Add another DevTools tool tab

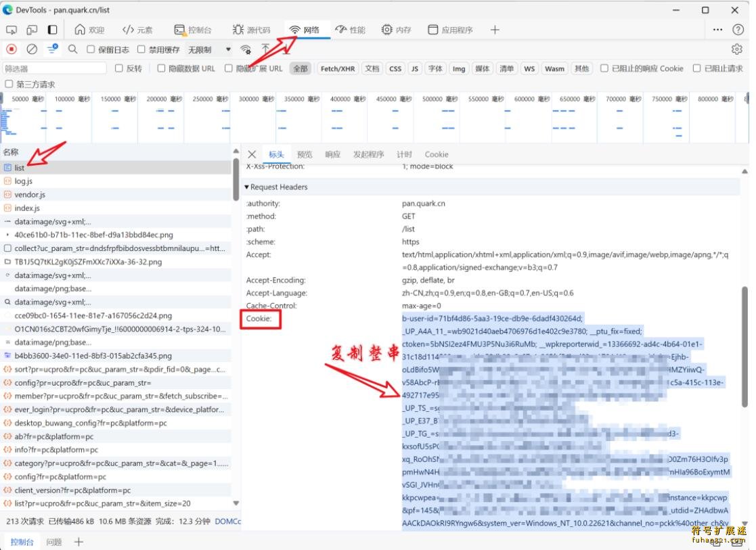pyautogui.click(x=495, y=30)
